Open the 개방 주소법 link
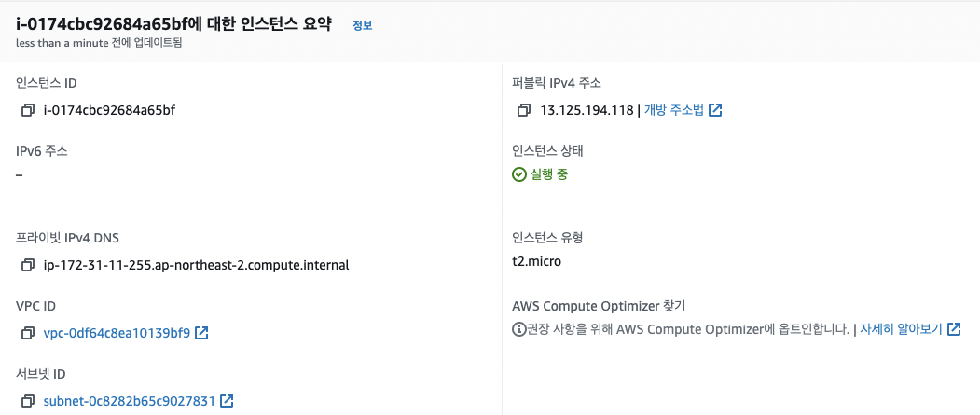The width and height of the screenshot is (980, 415). click(673, 111)
